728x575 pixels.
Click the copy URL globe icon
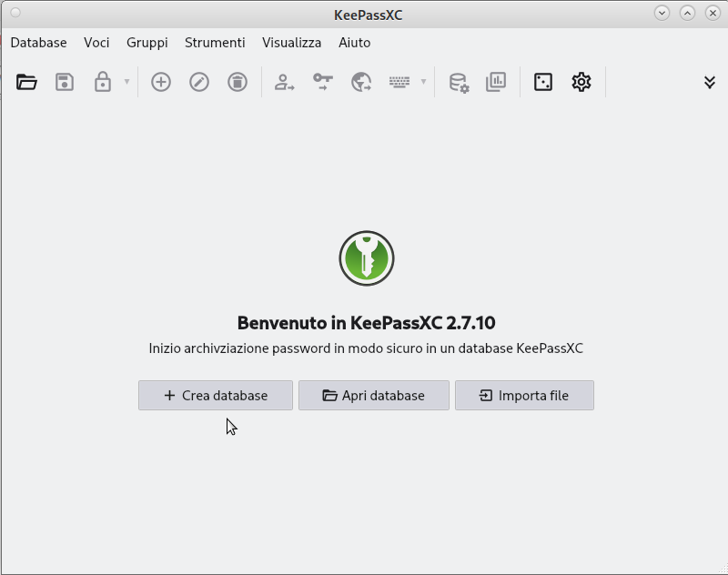(361, 82)
